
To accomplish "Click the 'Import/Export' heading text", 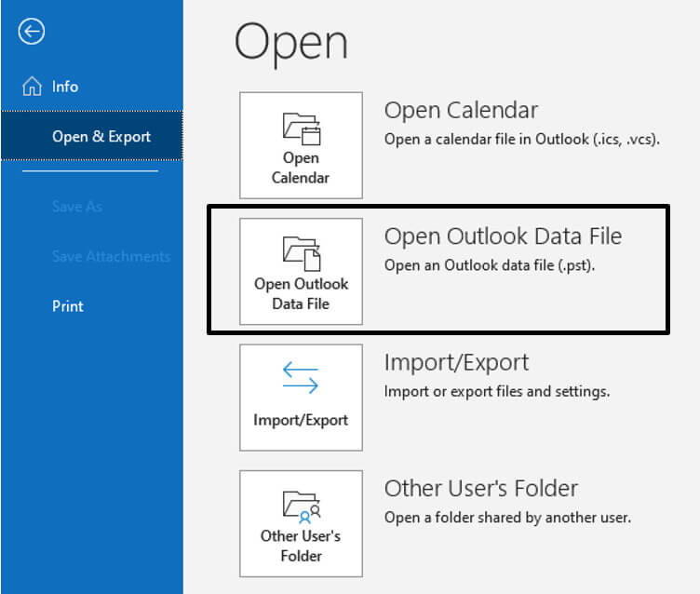I will pos(456,362).
